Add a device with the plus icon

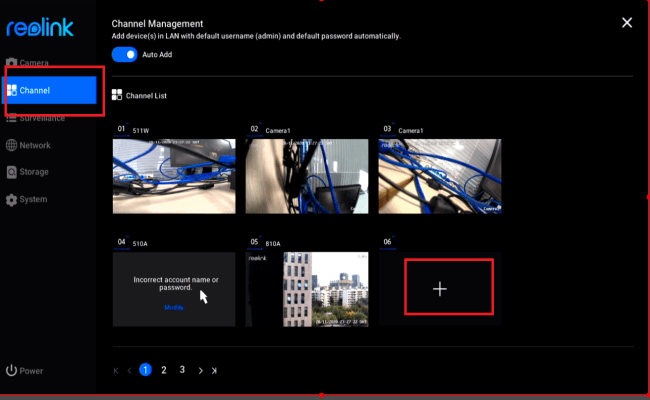pyautogui.click(x=440, y=289)
